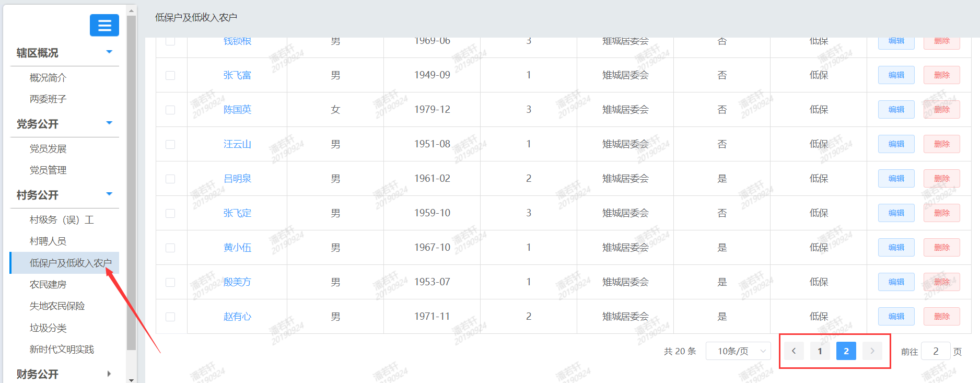This screenshot has width=980, height=383.
Task: Click the sidebar vertical scrollbar thumb
Action: point(131,183)
